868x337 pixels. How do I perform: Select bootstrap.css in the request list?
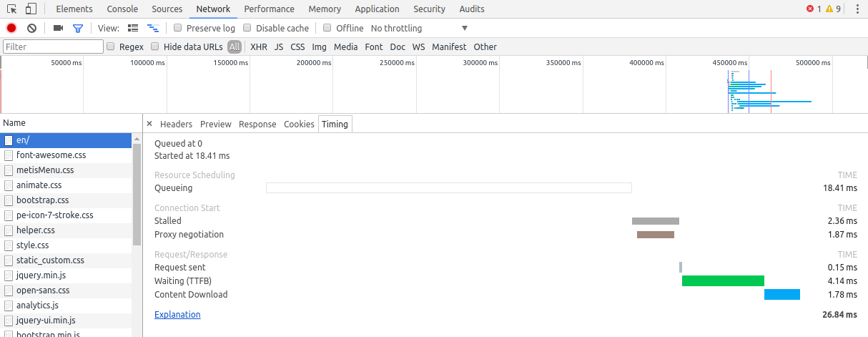(x=43, y=200)
